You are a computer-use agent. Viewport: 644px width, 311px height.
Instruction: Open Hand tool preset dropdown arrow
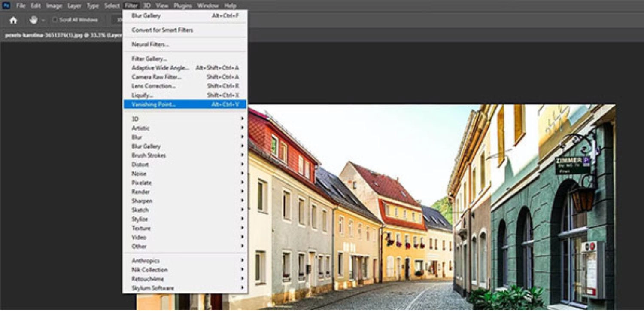(43, 20)
